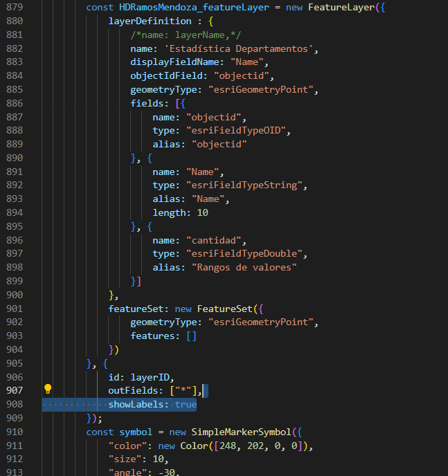The width and height of the screenshot is (448, 476).
Task: Click the closing brace on line 900
Action: [111, 295]
